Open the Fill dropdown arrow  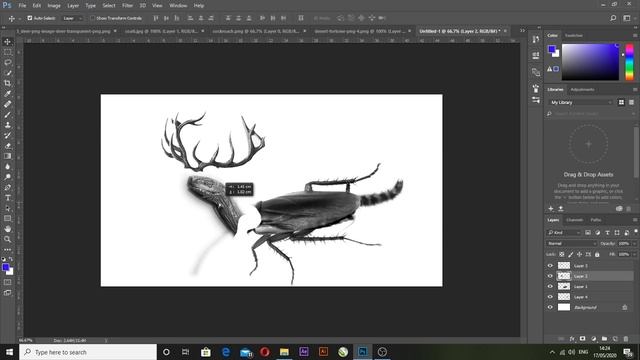[x=634, y=254]
